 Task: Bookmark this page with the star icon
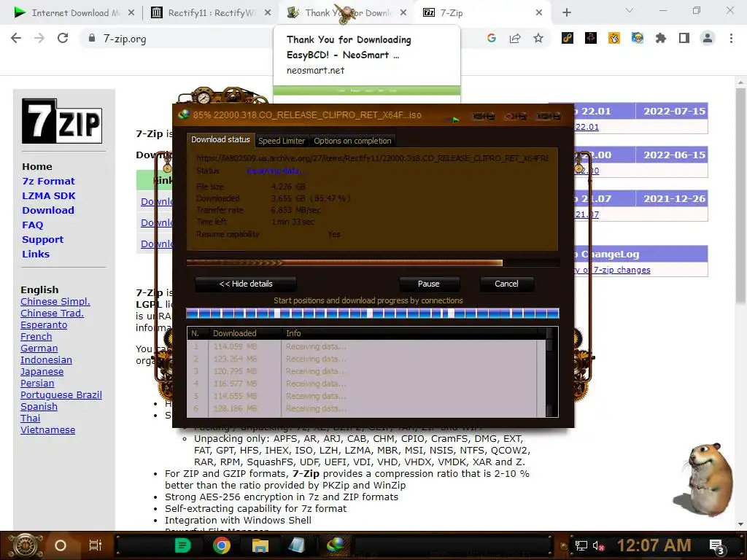pyautogui.click(x=538, y=38)
